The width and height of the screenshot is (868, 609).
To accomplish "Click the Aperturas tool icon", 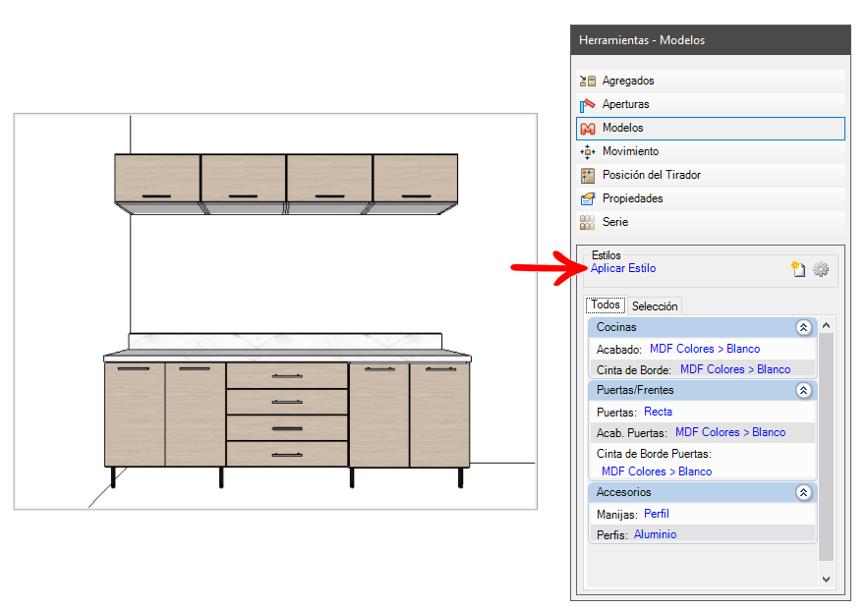I will point(587,104).
